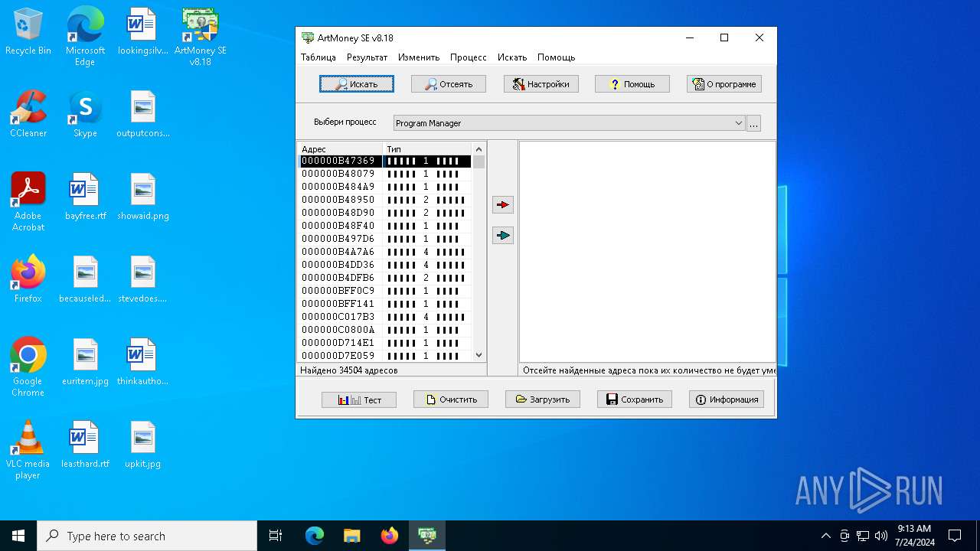This screenshot has height=551, width=980.
Task: Open VLC media player desktop shortcut
Action: pyautogui.click(x=28, y=450)
